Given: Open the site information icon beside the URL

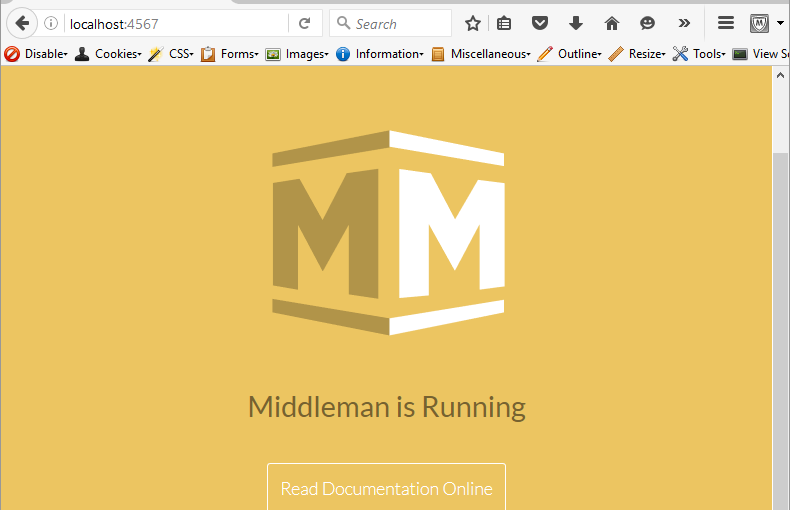Looking at the screenshot, I should tap(51, 23).
